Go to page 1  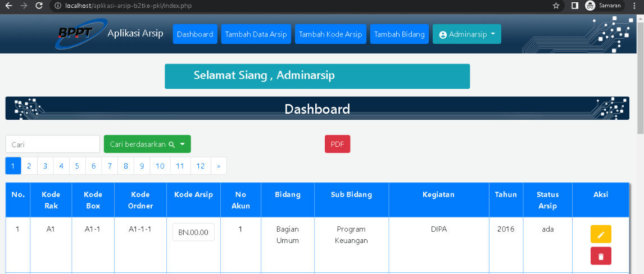click(13, 166)
